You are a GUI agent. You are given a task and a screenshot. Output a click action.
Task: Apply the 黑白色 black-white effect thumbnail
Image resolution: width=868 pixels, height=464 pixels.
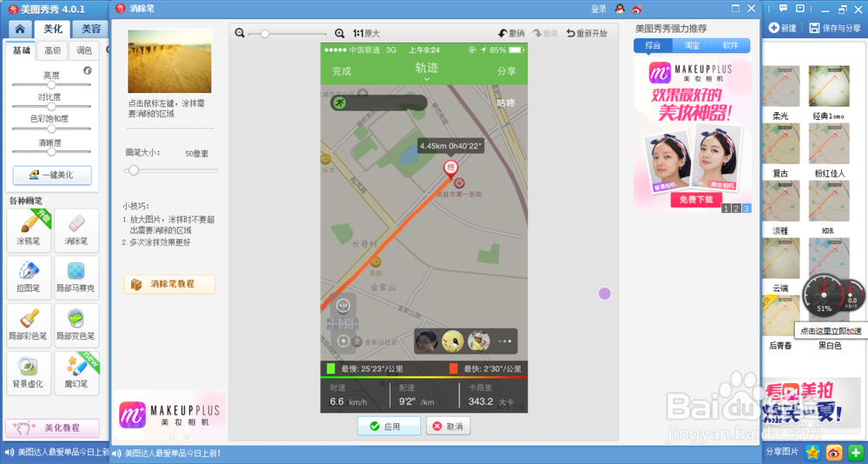click(x=829, y=315)
